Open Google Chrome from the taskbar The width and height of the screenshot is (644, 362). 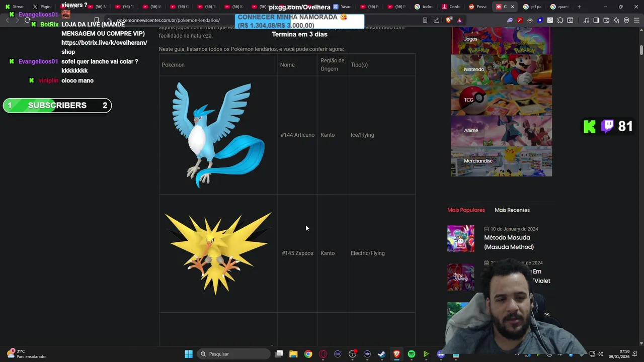[308, 354]
